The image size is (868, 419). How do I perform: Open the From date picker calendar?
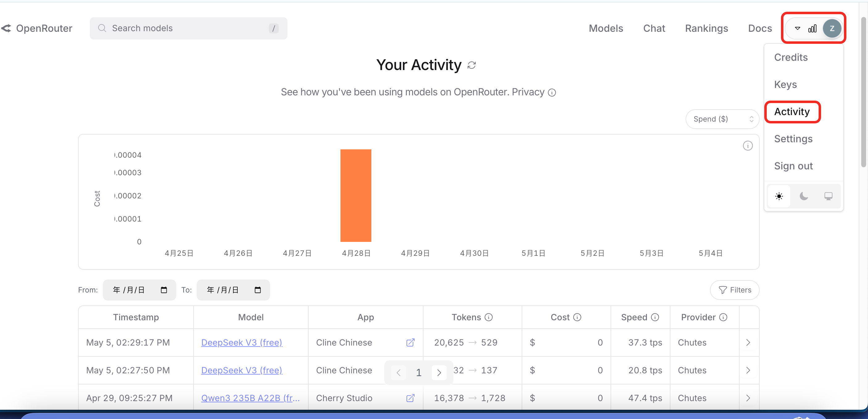pyautogui.click(x=164, y=290)
